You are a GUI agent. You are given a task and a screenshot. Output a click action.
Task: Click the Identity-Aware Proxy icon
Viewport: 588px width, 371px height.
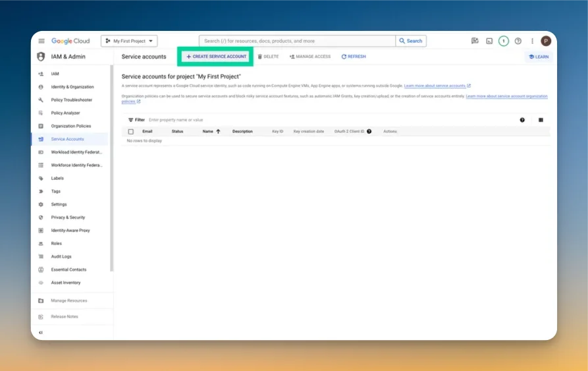tap(41, 231)
